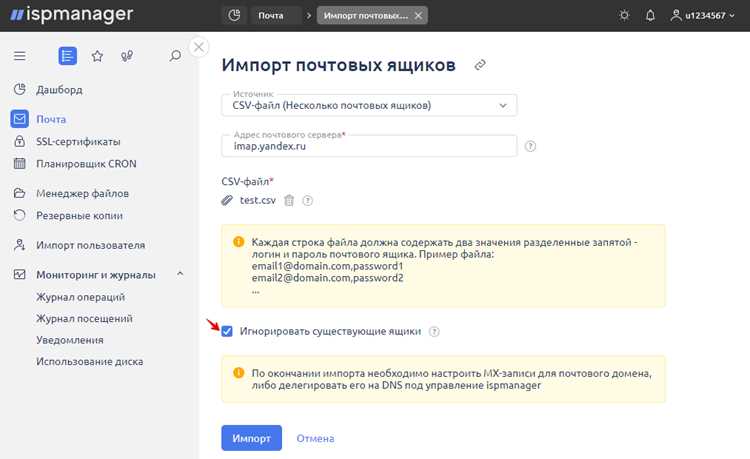Show help for CSV file field

[308, 200]
